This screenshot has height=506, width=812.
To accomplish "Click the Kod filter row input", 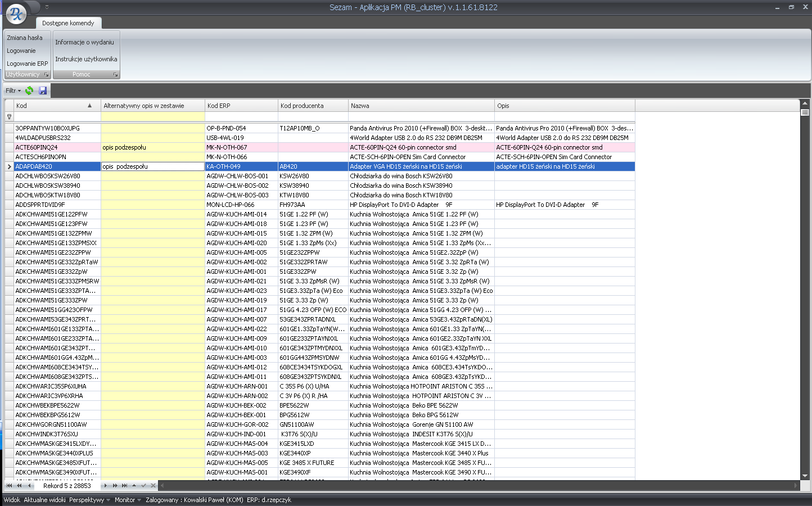I will point(57,117).
